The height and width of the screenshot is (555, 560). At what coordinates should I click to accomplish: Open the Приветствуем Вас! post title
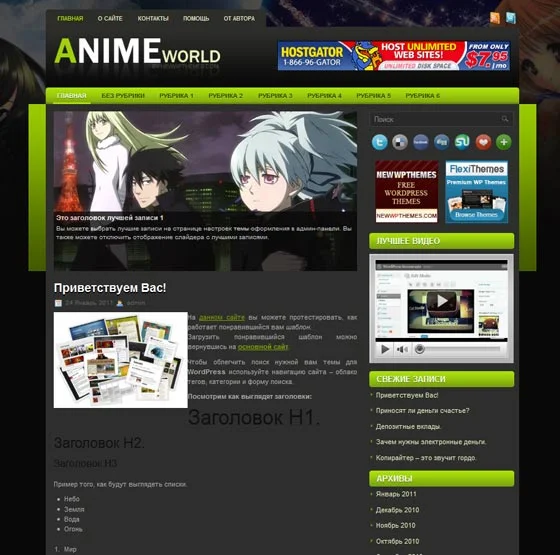[110, 288]
